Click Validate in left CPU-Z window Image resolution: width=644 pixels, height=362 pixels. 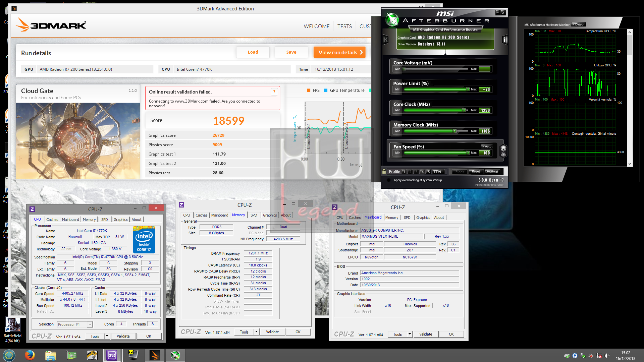tap(123, 336)
